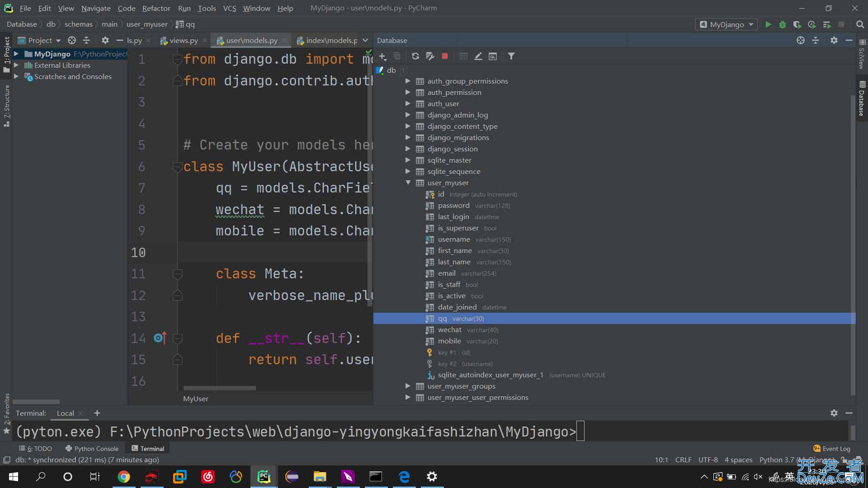The image size is (868, 488).
Task: Open Data Source Properties wrench icon
Action: pos(430,56)
